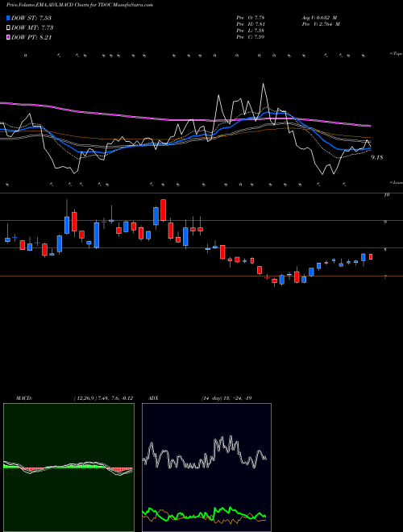Screen dimensions: 403x532
Task: Click the '<Tops' marker label
Action: [396, 54]
